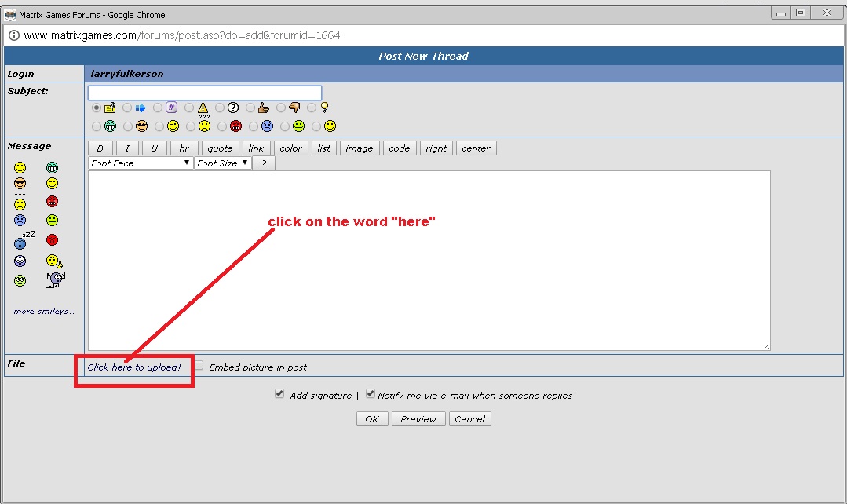Viewport: 847px width, 504px height.
Task: Insert the blue sad smiley from Message panel
Action: point(20,221)
